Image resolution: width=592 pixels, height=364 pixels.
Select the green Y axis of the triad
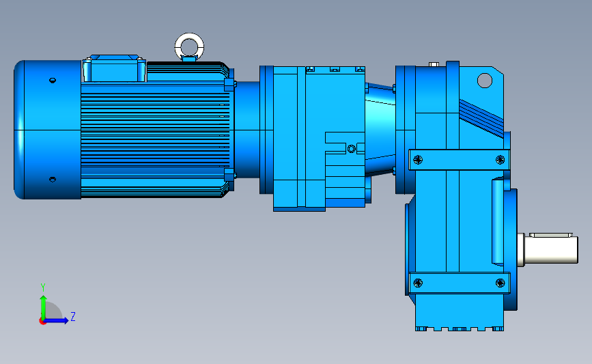pyautogui.click(x=43, y=307)
